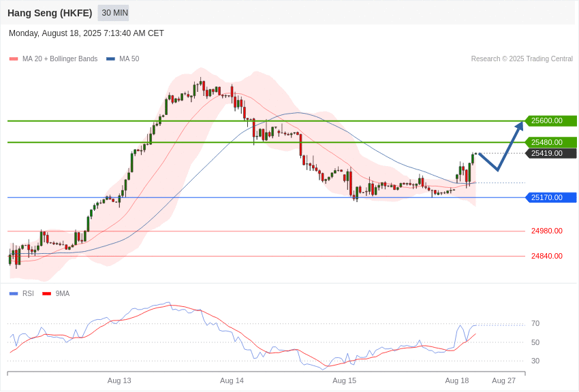Click the Aug 14 date axis label
The height and width of the screenshot is (392, 579).
[232, 381]
